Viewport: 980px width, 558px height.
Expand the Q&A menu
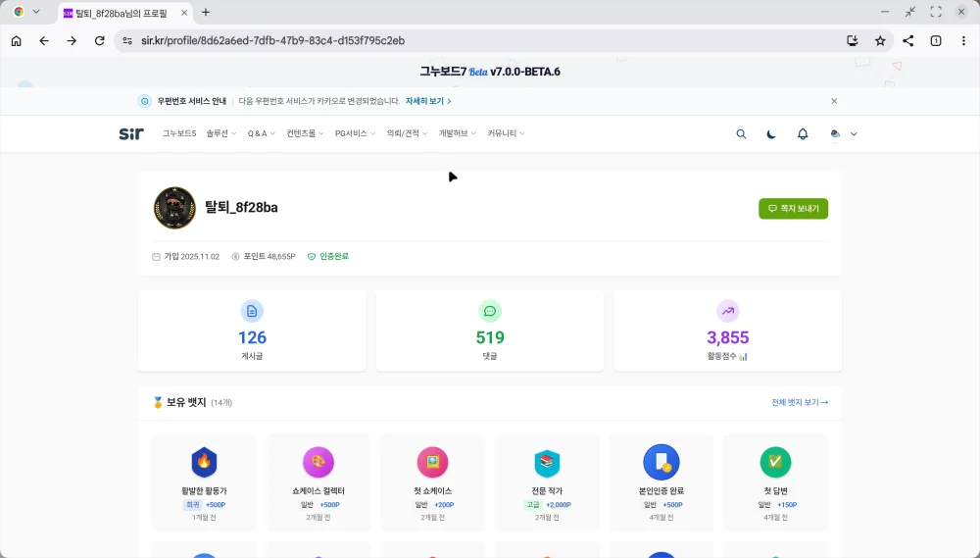click(262, 134)
